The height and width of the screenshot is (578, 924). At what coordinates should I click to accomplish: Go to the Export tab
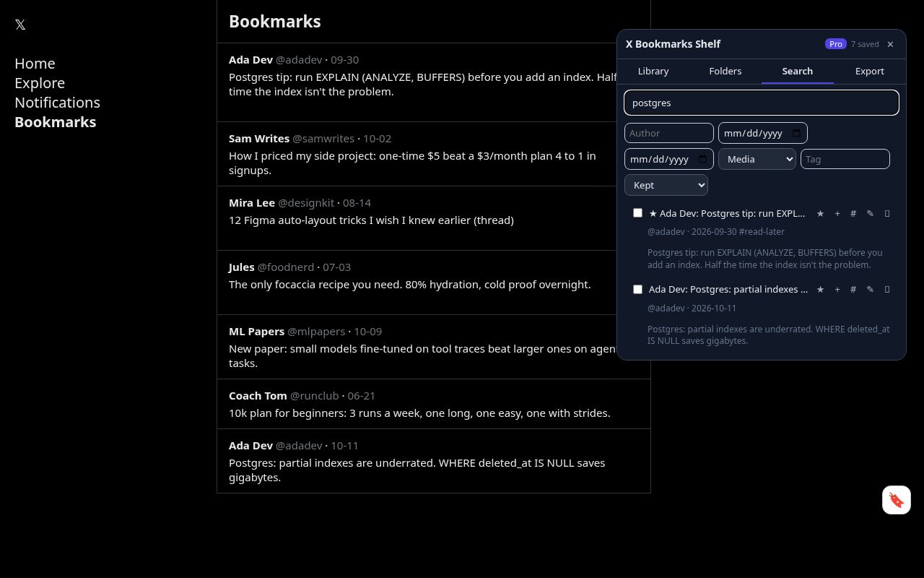870,71
